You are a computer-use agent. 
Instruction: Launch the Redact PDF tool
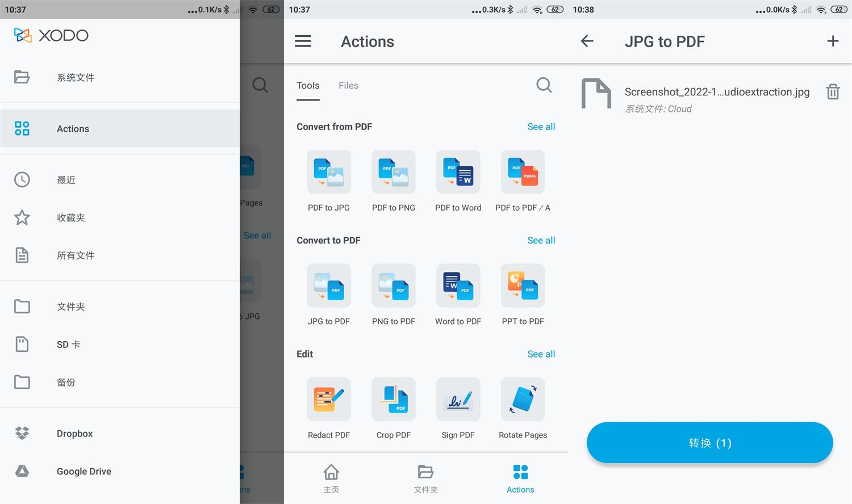[328, 400]
